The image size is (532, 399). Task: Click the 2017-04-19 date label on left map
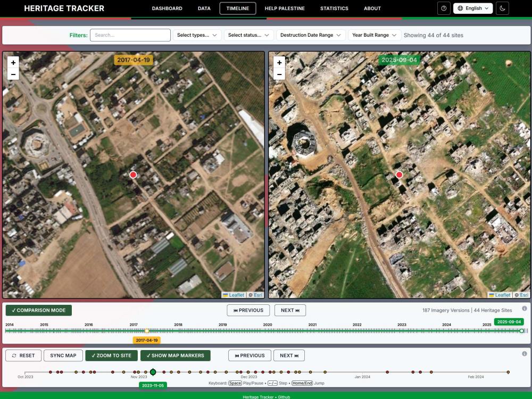134,60
